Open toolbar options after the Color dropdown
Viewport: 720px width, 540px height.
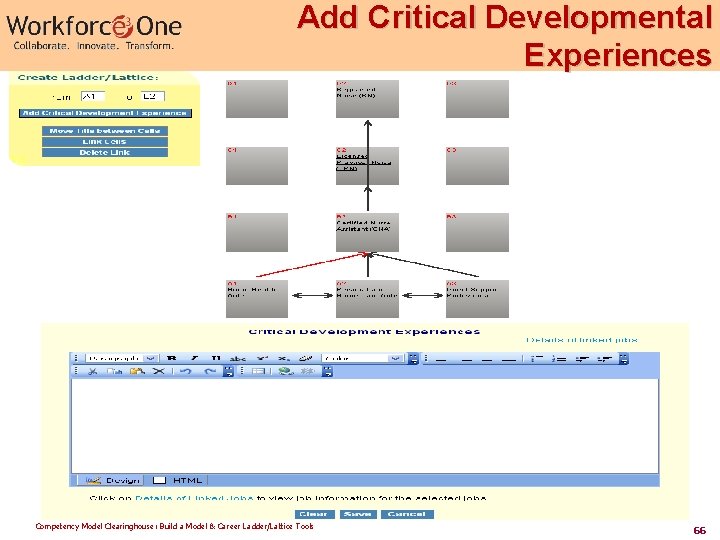(x=414, y=359)
